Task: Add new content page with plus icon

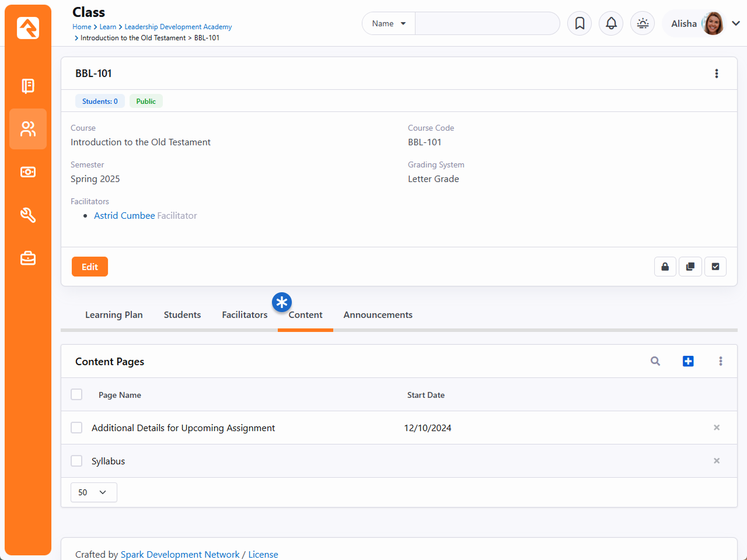Action: pyautogui.click(x=688, y=361)
